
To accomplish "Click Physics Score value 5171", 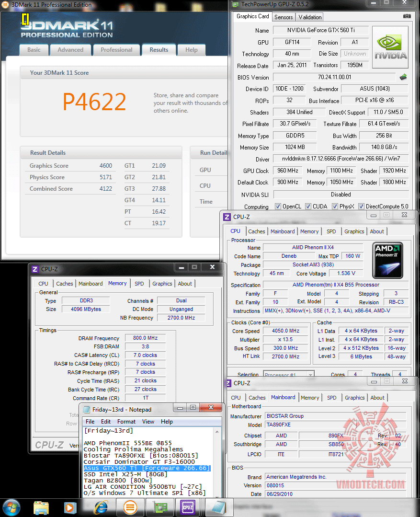I will [106, 177].
